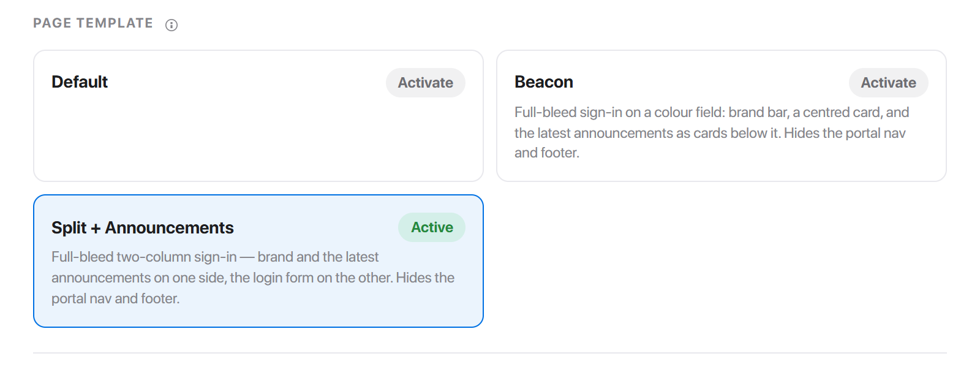The width and height of the screenshot is (980, 375).
Task: Select the Default template card
Action: tap(258, 116)
